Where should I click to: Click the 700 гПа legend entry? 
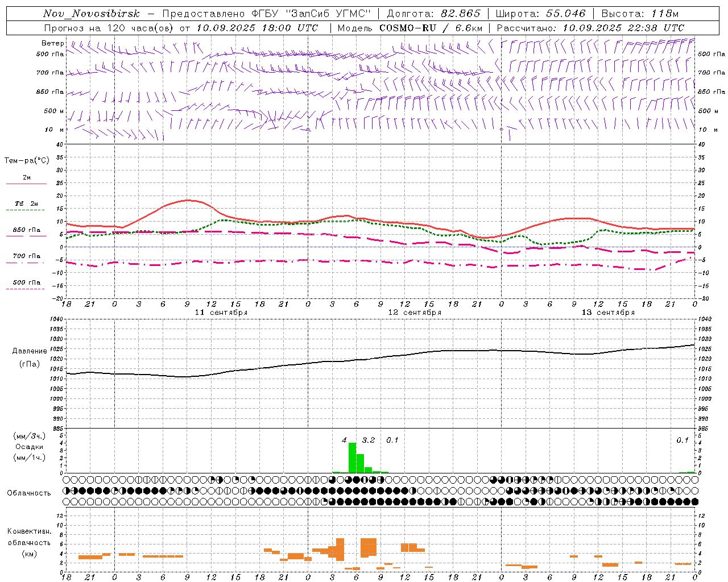pyautogui.click(x=27, y=259)
